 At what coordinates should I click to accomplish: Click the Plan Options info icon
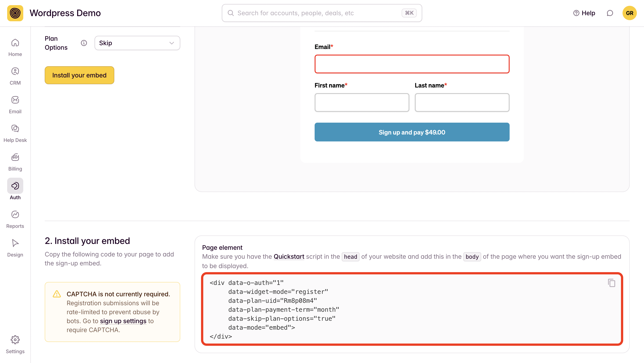tap(84, 43)
